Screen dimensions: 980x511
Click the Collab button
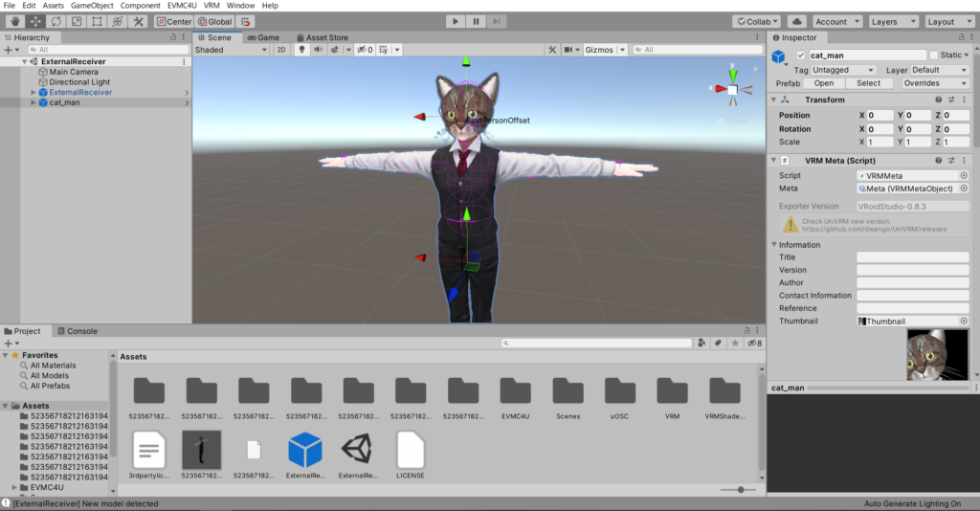757,21
